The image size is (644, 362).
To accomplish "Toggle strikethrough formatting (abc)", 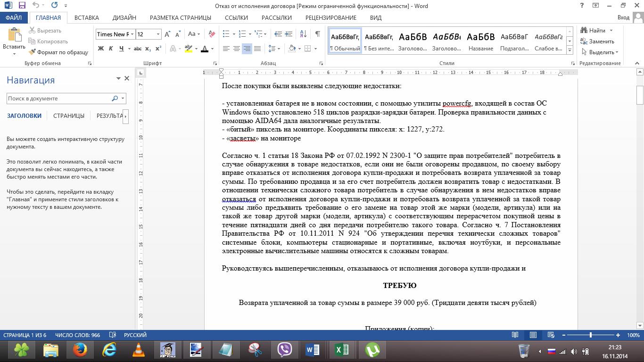I will (138, 49).
